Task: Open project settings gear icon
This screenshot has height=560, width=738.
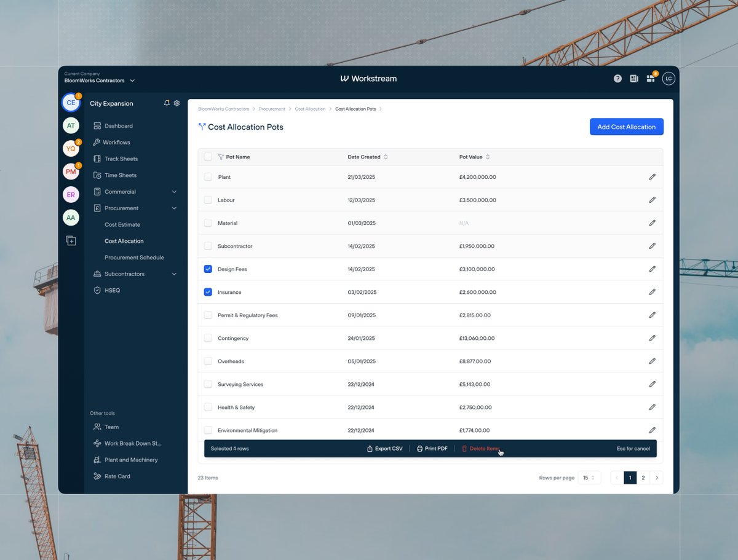Action: [x=177, y=103]
